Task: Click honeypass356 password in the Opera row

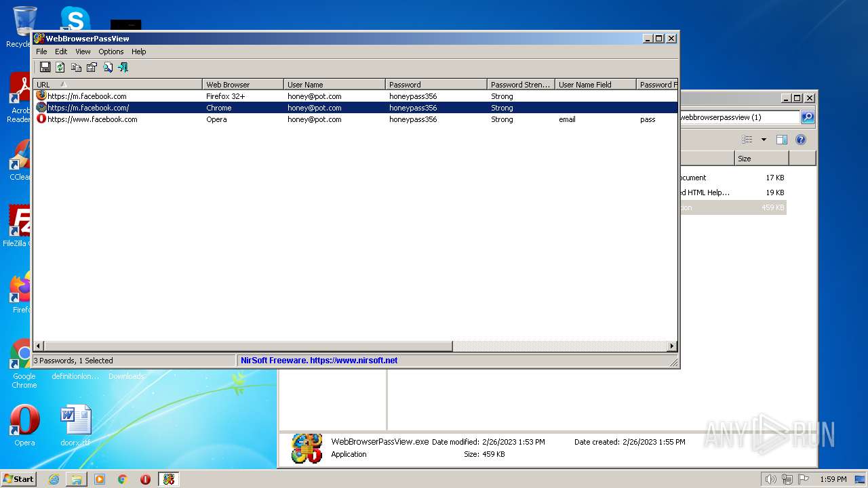Action: (x=413, y=119)
